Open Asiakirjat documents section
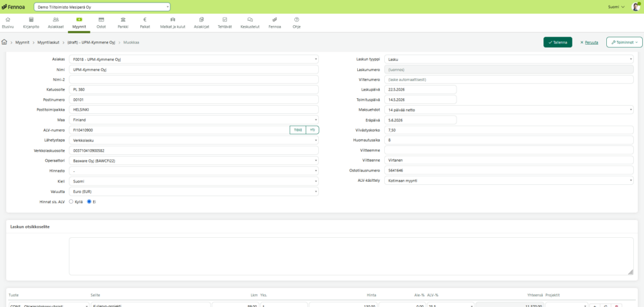 click(202, 23)
